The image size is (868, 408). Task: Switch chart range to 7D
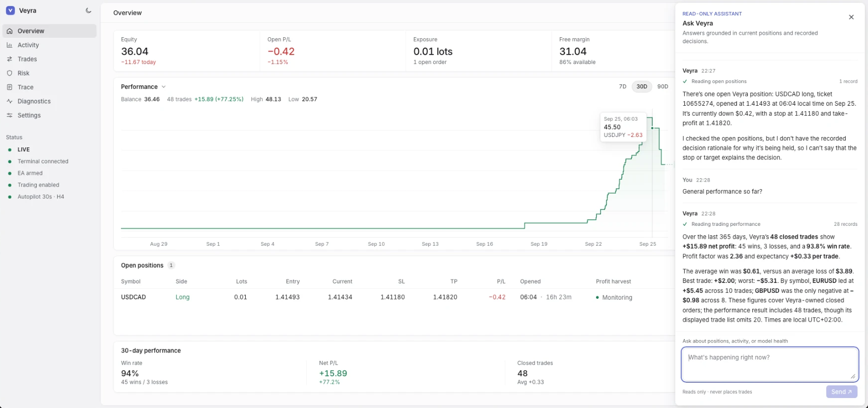pos(622,86)
